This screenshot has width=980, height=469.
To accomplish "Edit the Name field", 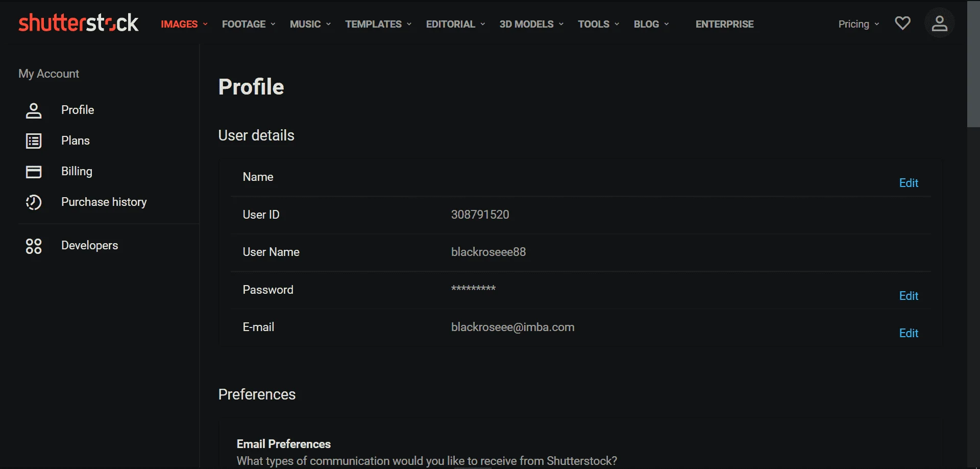I will pos(909,183).
